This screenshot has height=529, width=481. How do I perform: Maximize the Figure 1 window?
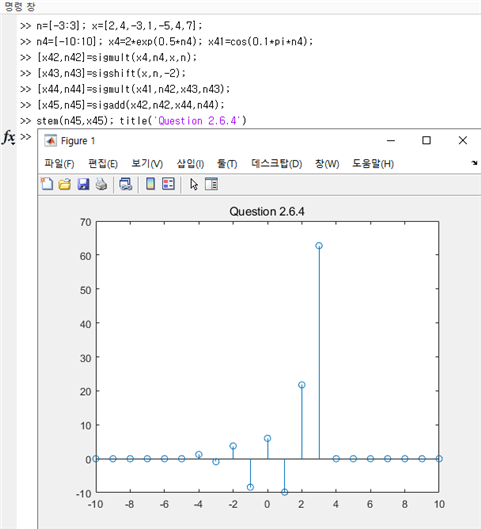click(426, 140)
